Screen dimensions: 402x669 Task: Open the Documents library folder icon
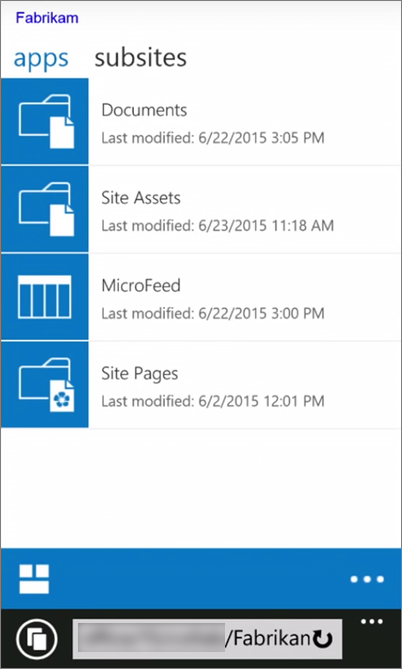tap(45, 121)
